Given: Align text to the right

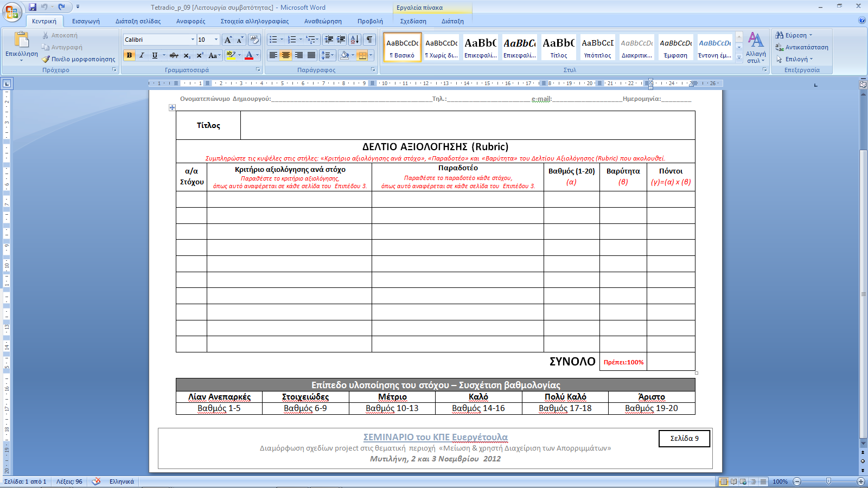Looking at the screenshot, I should [298, 55].
